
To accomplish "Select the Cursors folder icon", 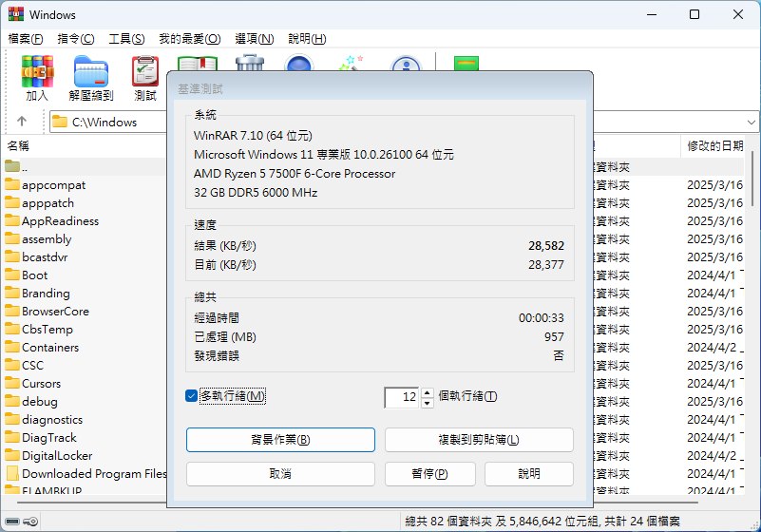I will [x=12, y=383].
